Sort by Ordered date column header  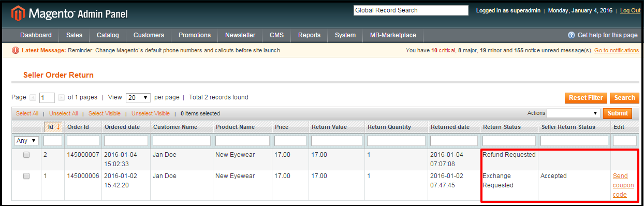pos(122,127)
